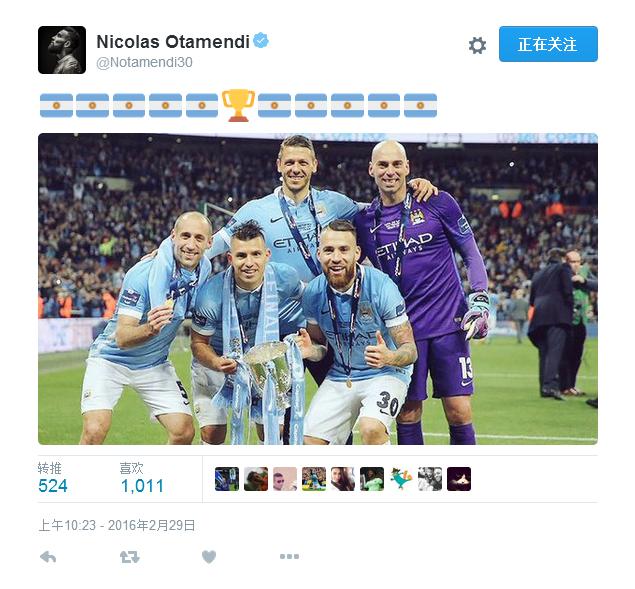Click the trophy emoji in tweet
This screenshot has height=589, width=635.
click(238, 105)
